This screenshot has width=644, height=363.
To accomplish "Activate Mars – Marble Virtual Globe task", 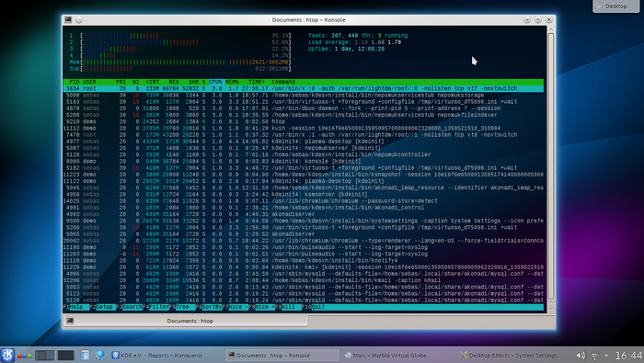I will point(386,356).
